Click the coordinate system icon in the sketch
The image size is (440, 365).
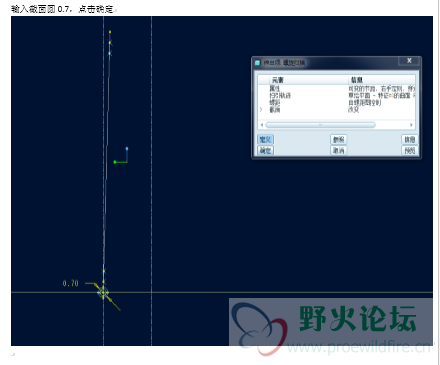coord(121,156)
